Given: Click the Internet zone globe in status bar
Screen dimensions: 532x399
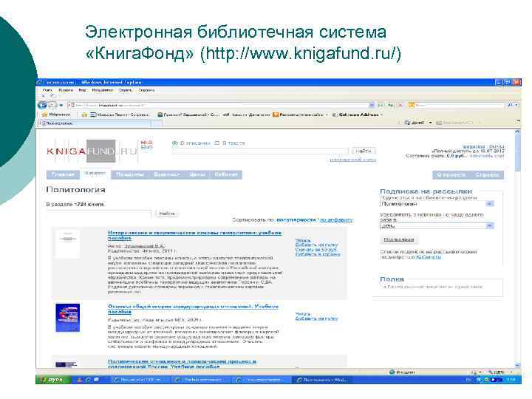Looking at the screenshot, I should 392,372.
